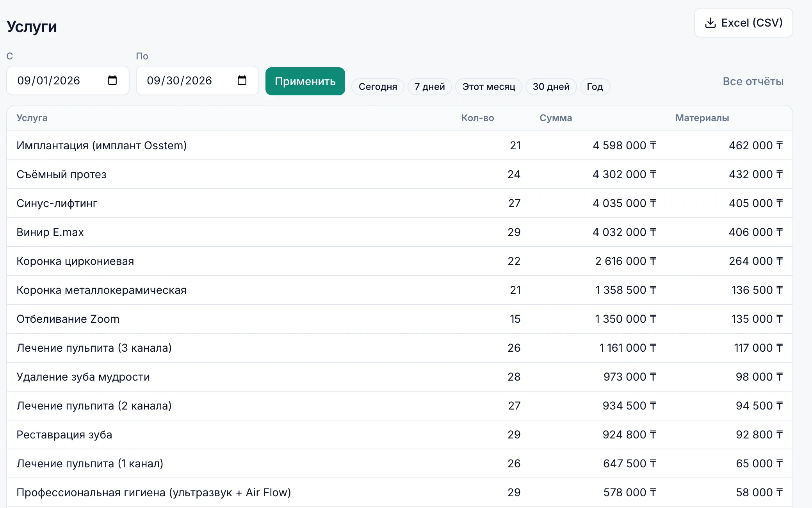812x508 pixels.
Task: Click the Сумма column header
Action: [x=556, y=118]
